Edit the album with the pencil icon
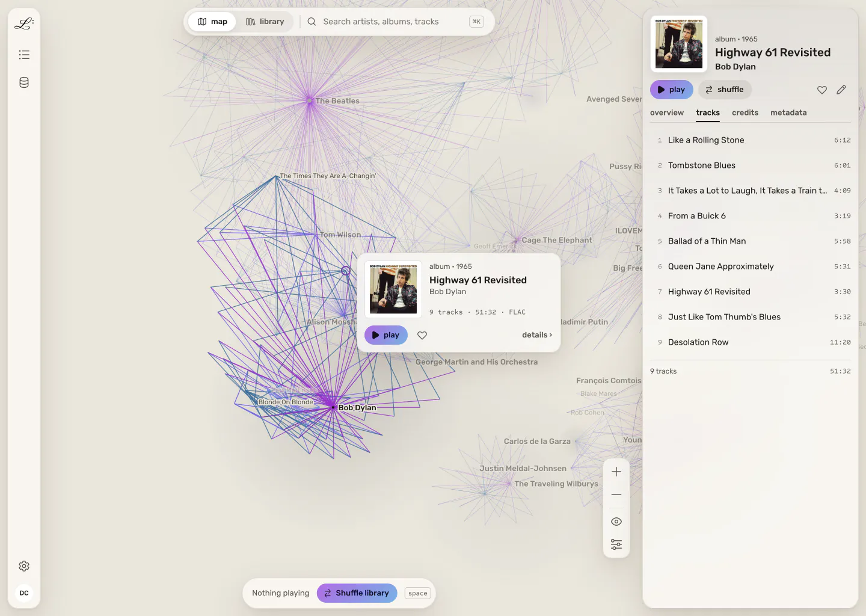The width and height of the screenshot is (866, 616). pyautogui.click(x=841, y=90)
